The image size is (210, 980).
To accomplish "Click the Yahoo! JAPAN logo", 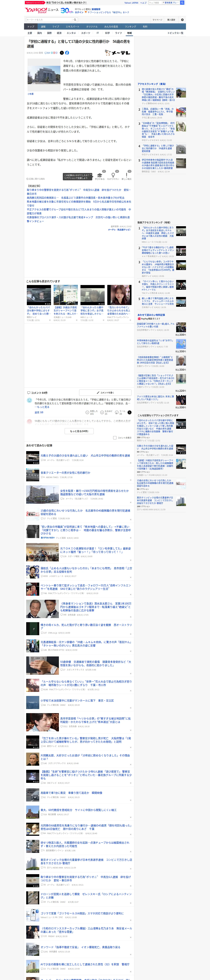I will (36, 10).
